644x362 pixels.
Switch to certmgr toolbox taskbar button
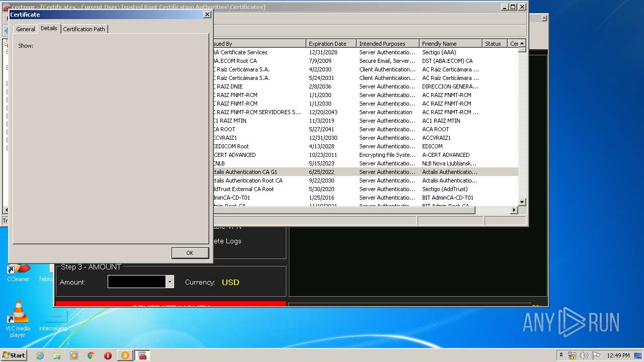(142, 355)
